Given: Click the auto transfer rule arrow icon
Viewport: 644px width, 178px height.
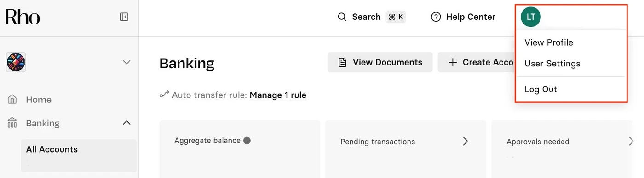Looking at the screenshot, I should point(164,95).
